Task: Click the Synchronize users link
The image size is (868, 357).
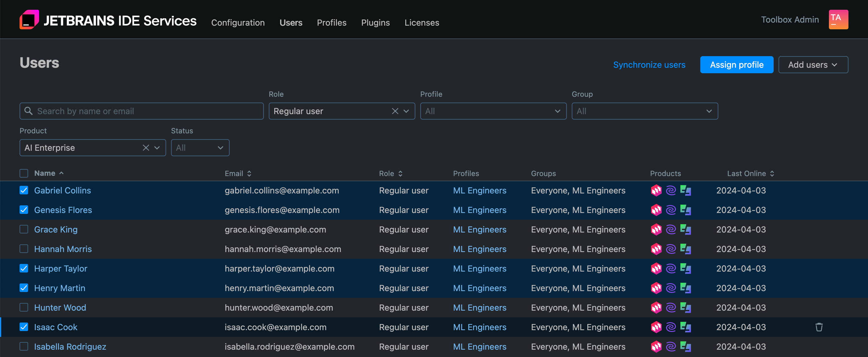Action: pos(649,64)
